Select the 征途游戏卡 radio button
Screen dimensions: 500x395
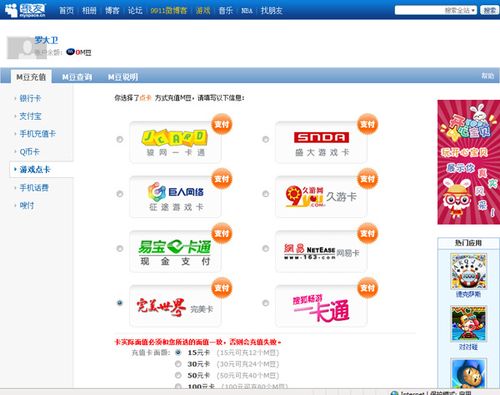click(x=120, y=194)
